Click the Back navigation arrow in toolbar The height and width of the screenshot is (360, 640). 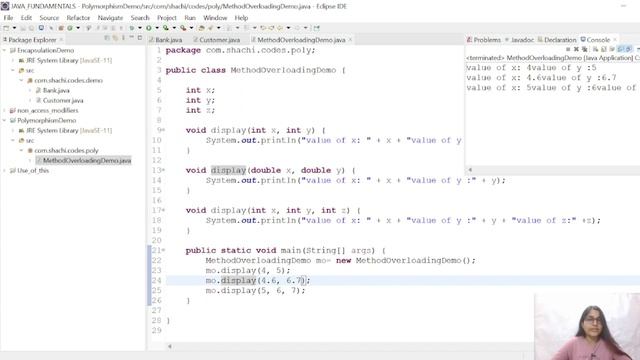[280, 28]
